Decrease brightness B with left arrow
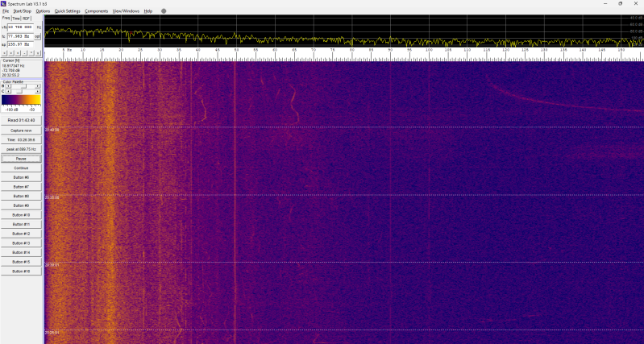This screenshot has height=344, width=644. pyautogui.click(x=8, y=85)
